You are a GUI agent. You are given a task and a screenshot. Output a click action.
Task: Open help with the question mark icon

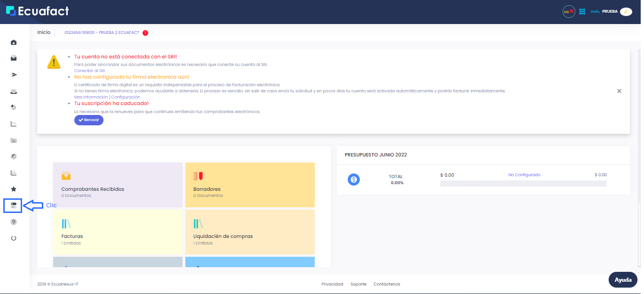13,221
